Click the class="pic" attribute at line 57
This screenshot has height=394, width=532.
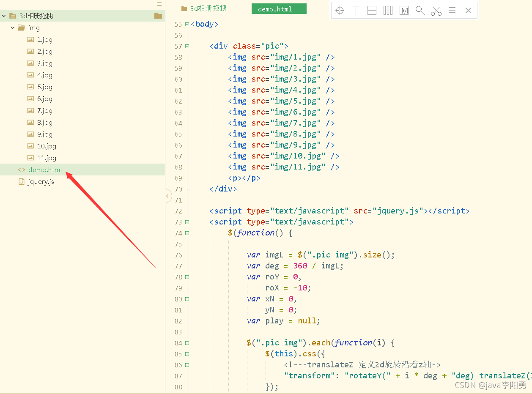point(258,46)
